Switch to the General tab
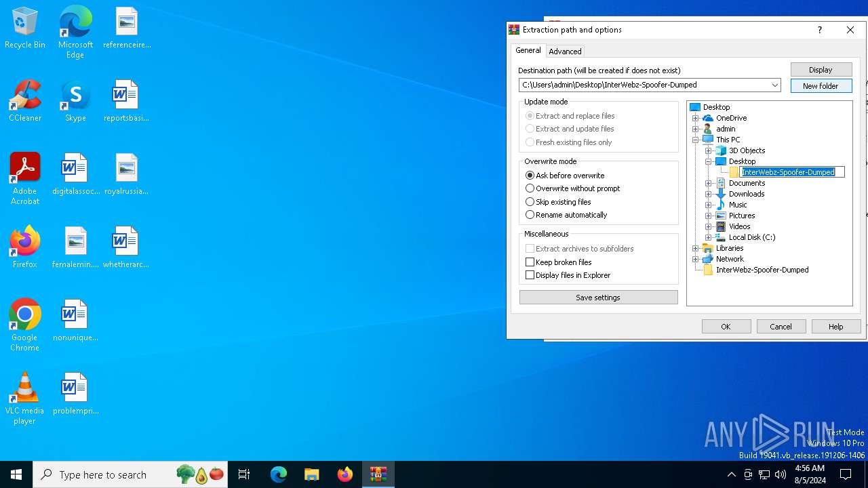This screenshot has width=868, height=488. point(528,51)
